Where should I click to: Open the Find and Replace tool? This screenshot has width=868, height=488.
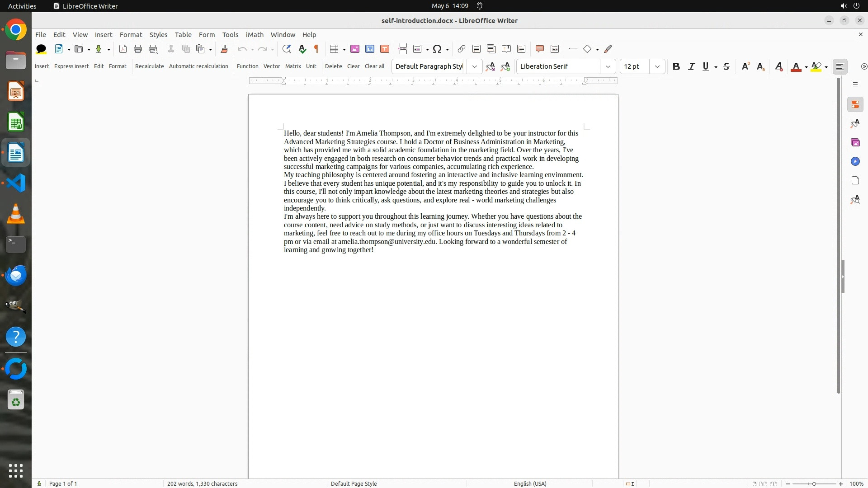[286, 49]
